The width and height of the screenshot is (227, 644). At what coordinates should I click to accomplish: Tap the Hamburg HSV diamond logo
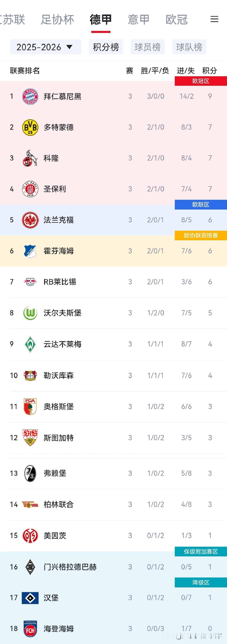pos(30,598)
